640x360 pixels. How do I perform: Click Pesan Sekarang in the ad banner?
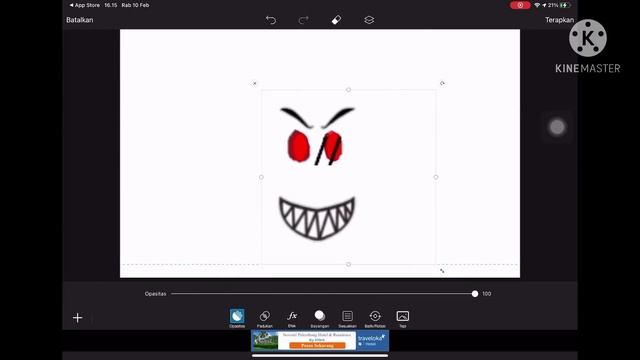click(317, 346)
